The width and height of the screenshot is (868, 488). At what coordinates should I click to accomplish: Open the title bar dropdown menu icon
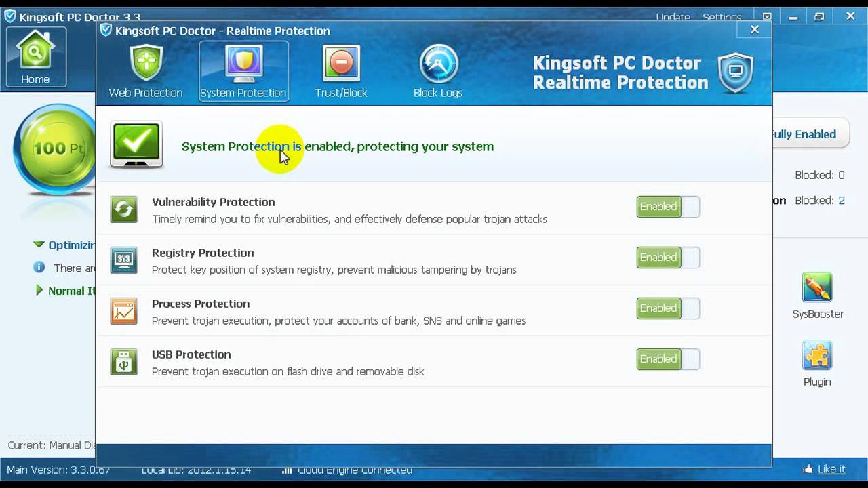pyautogui.click(x=767, y=16)
